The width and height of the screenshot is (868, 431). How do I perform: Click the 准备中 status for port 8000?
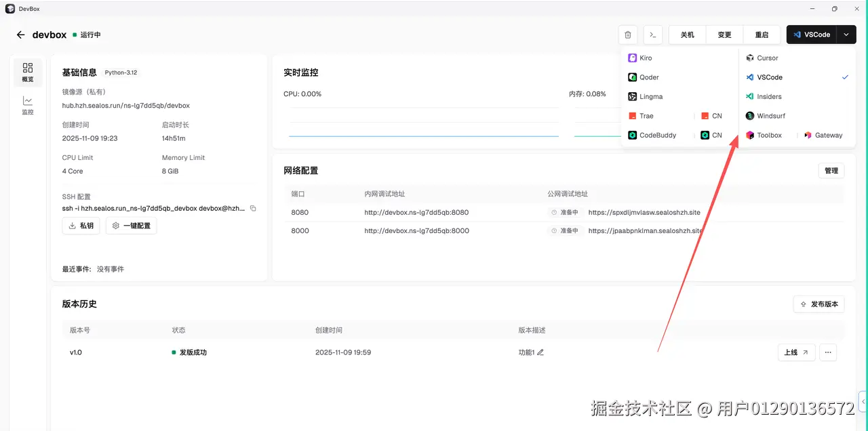[x=566, y=230]
